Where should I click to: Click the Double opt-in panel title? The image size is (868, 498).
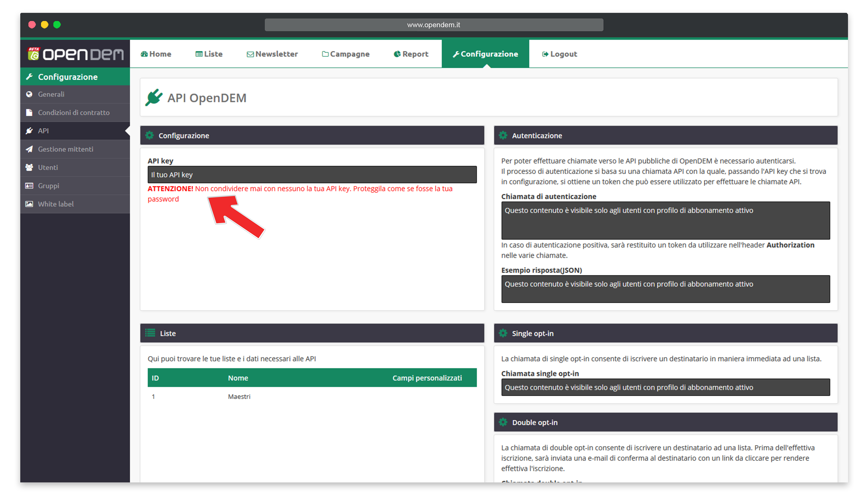click(535, 422)
